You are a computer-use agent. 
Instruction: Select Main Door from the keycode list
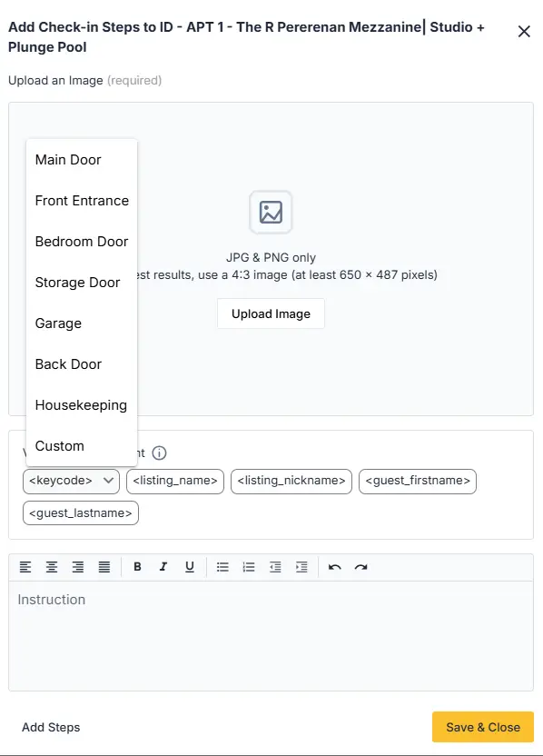[82, 160]
